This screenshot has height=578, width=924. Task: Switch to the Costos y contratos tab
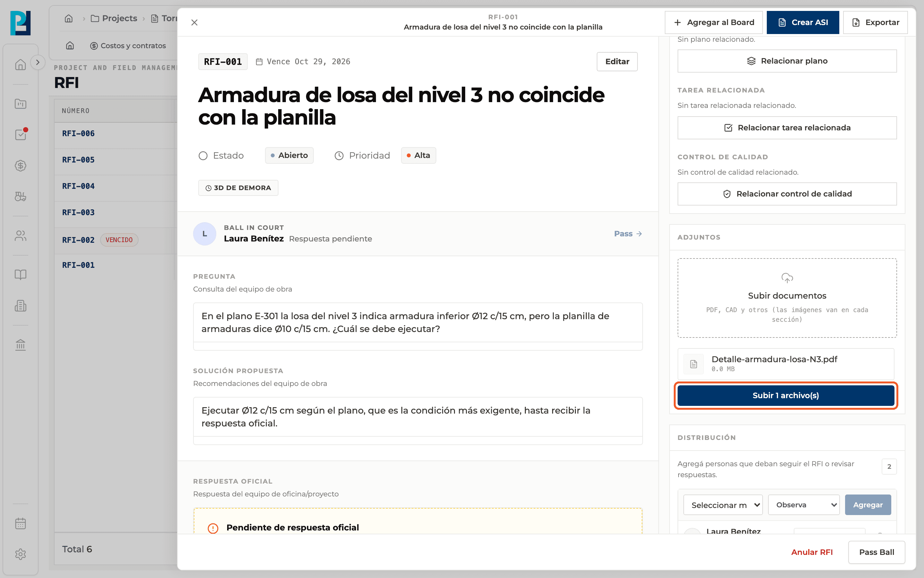[128, 46]
